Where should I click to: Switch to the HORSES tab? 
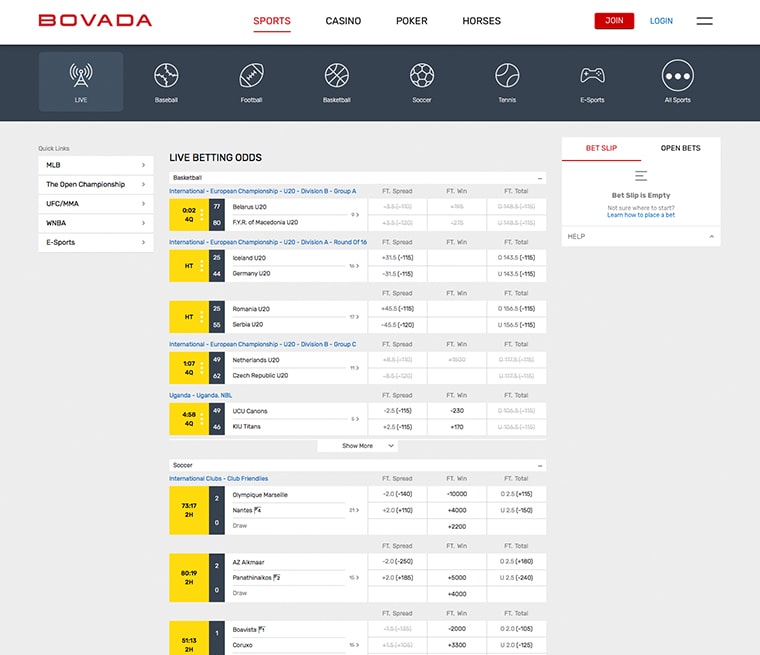click(481, 21)
